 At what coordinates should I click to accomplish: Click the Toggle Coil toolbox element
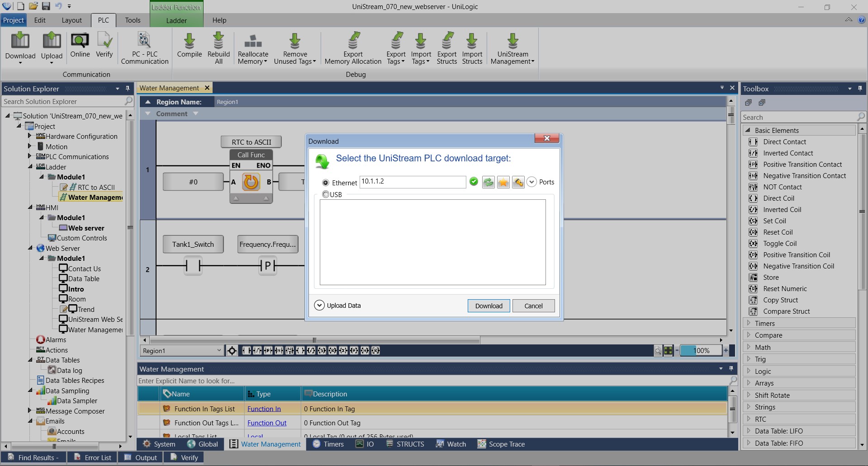780,244
